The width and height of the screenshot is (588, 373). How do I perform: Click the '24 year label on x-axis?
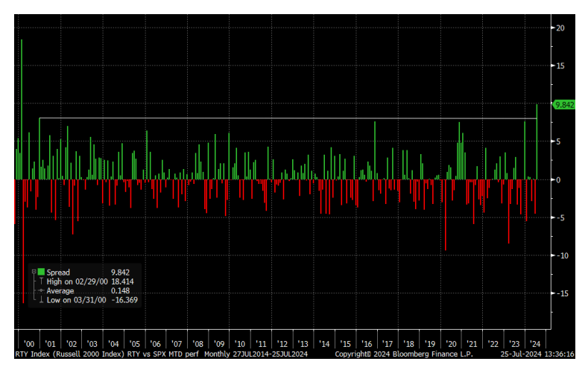pyautogui.click(x=534, y=343)
